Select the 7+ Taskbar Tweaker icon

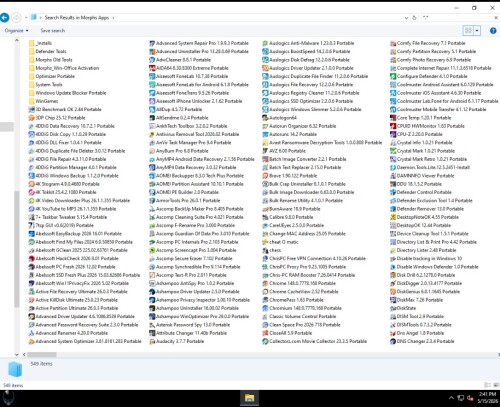(x=32, y=217)
